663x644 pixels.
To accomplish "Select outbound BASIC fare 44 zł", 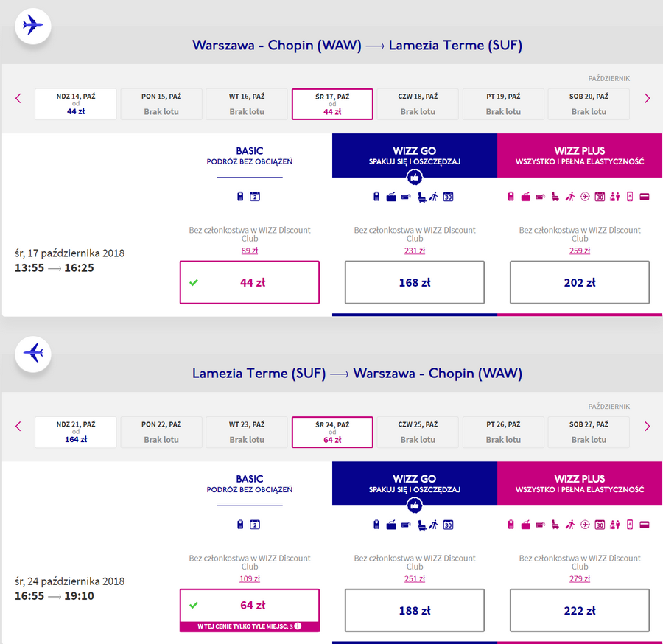I will (250, 282).
